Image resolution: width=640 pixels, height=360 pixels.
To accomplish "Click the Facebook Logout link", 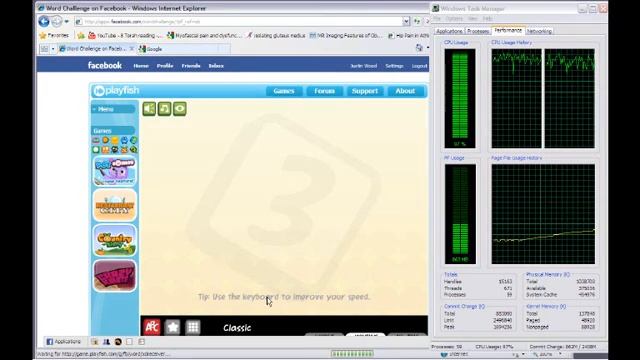I will coord(419,66).
